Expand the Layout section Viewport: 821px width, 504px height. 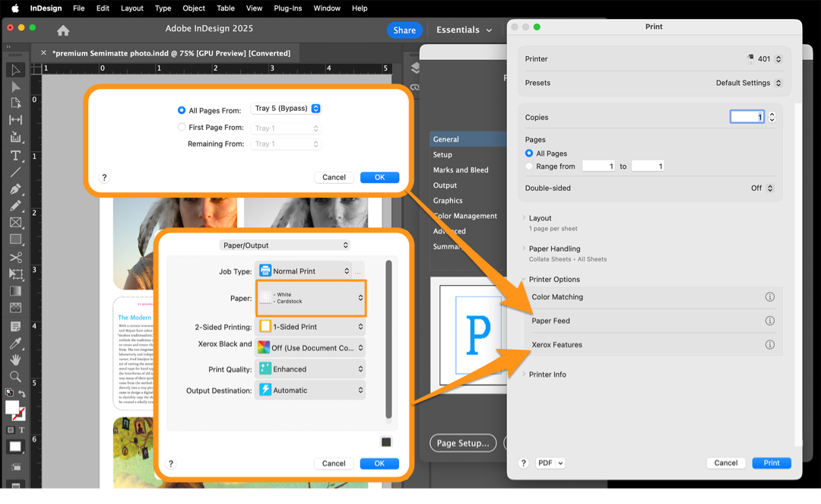click(x=524, y=217)
